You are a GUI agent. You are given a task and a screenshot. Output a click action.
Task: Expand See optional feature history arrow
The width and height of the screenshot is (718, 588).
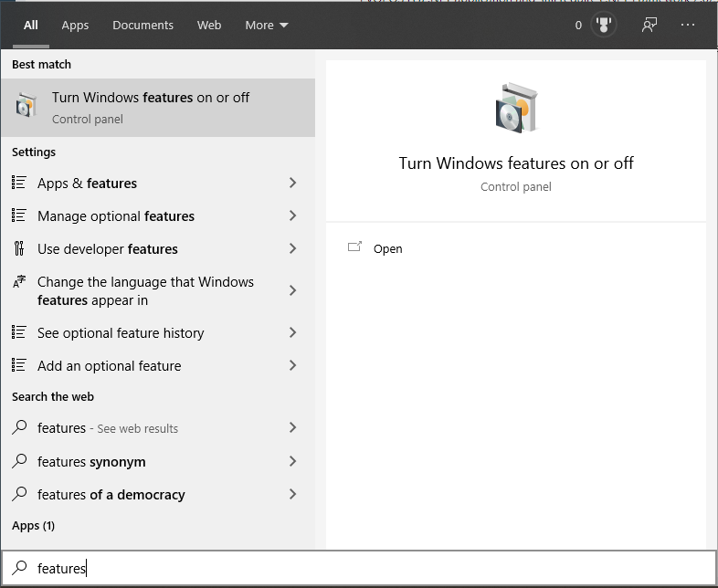(292, 332)
